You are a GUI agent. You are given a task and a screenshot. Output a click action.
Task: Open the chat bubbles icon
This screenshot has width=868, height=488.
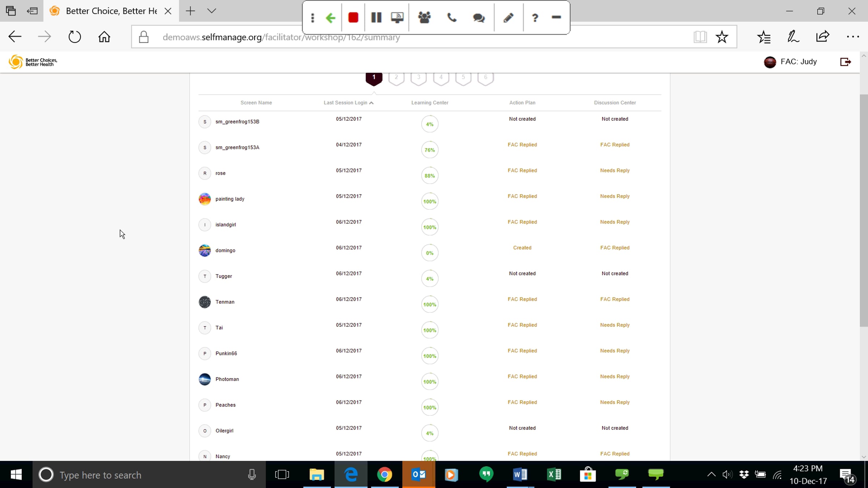(x=478, y=17)
